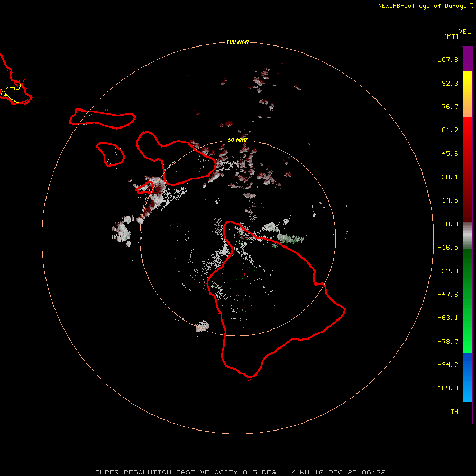Click the -78.7 legend value
The height and width of the screenshot is (476, 476).
point(448,342)
